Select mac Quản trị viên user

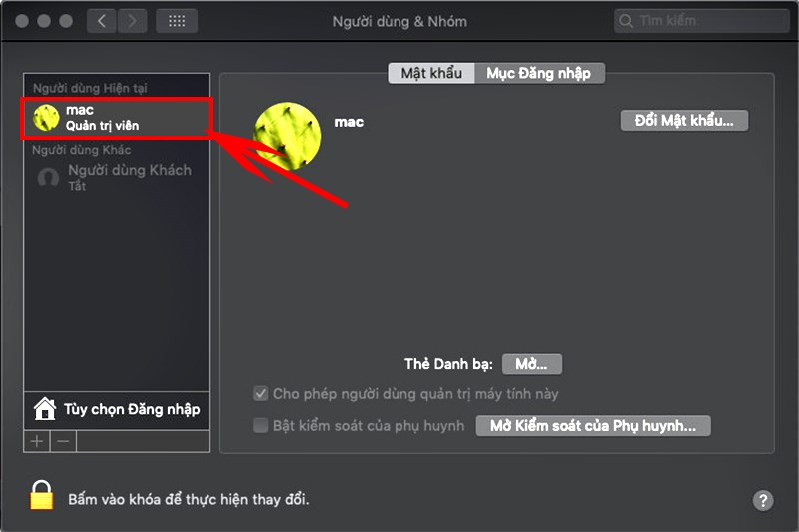116,118
